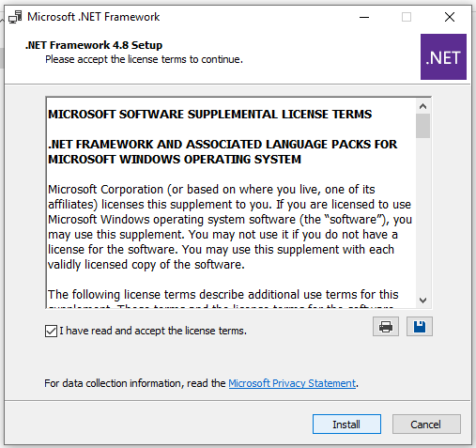Click the license scrollbar thumb
This screenshot has height=448, width=476.
click(x=422, y=126)
